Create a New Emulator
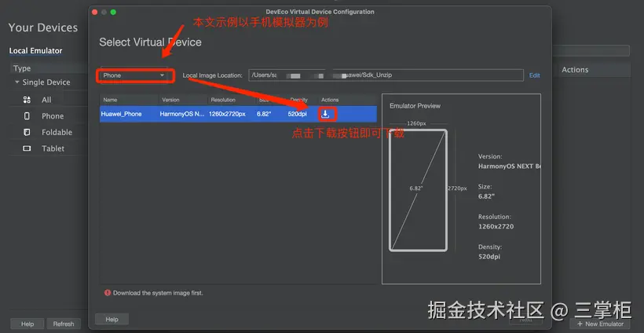 600,324
